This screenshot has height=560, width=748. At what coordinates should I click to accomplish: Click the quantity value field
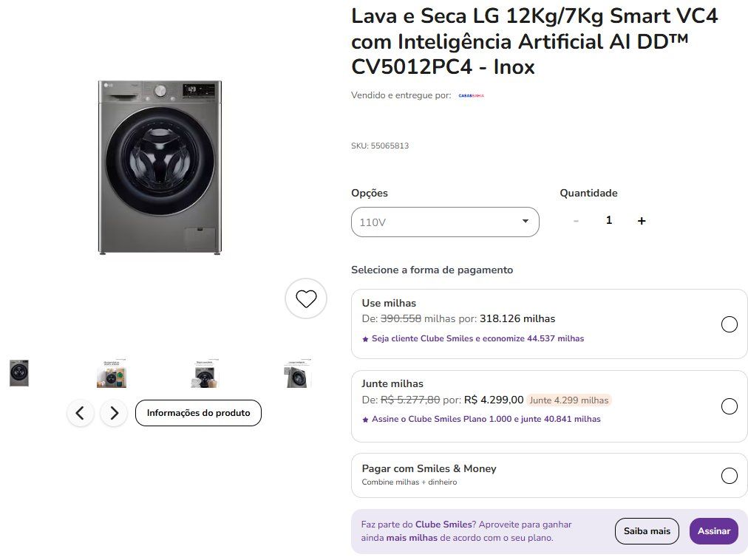[x=609, y=220]
